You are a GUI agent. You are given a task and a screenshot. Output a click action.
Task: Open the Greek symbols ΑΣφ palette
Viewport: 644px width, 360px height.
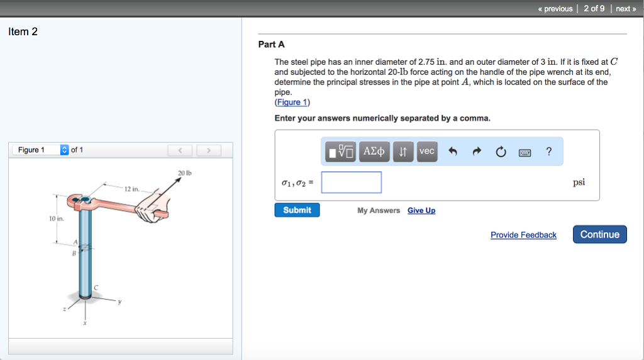pos(374,152)
